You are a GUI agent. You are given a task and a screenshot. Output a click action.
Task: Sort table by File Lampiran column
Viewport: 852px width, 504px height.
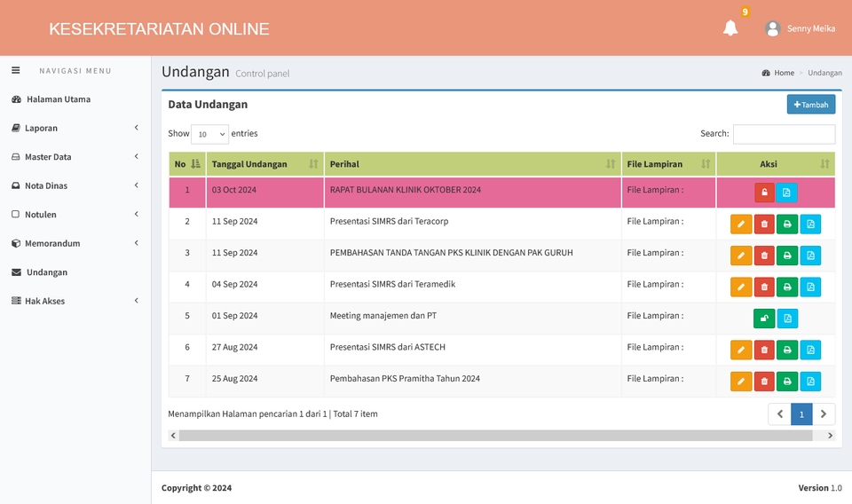[668, 164]
